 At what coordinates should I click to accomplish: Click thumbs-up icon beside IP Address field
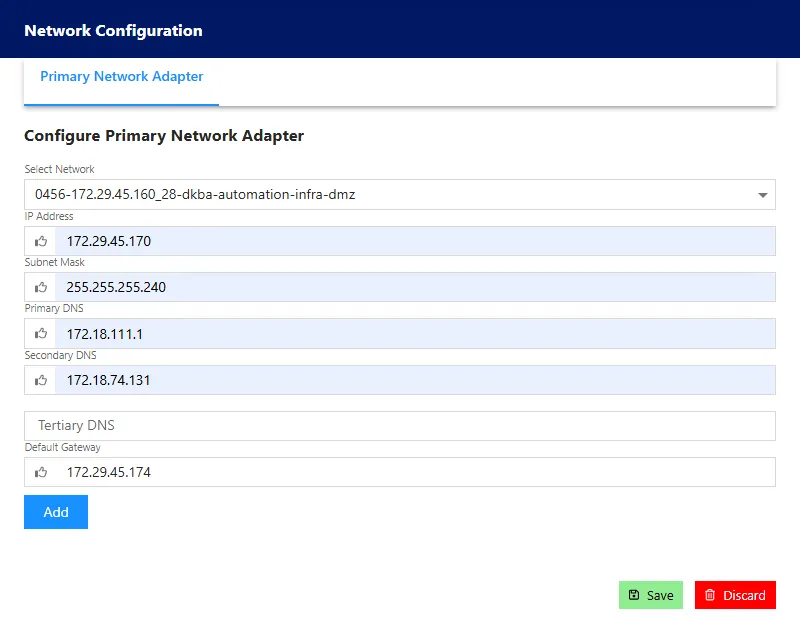[41, 241]
